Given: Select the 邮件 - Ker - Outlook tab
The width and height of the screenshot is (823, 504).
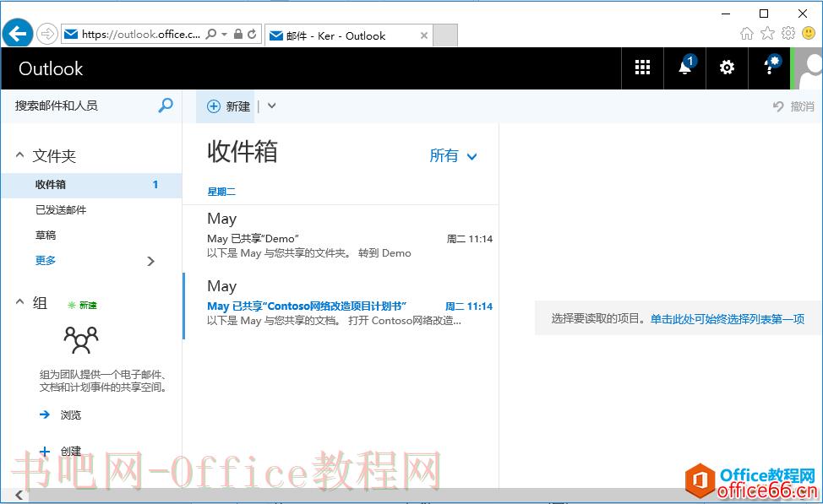Looking at the screenshot, I should point(348,35).
